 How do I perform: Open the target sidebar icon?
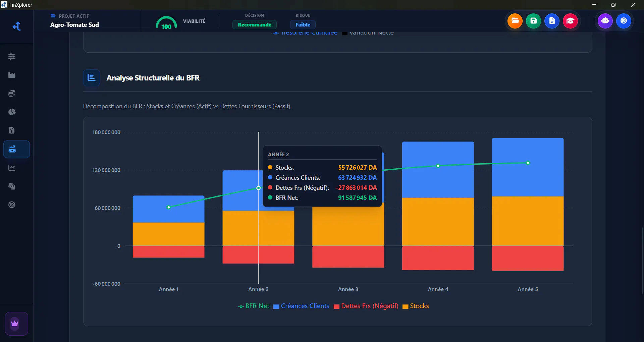coord(12,205)
